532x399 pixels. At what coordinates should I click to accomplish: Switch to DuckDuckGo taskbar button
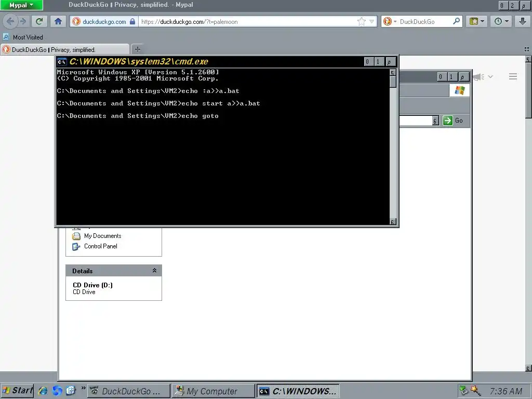point(129,391)
